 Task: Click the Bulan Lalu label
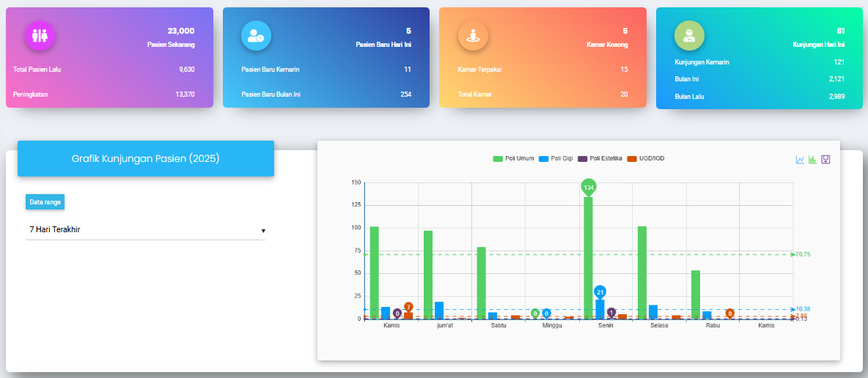click(x=688, y=96)
